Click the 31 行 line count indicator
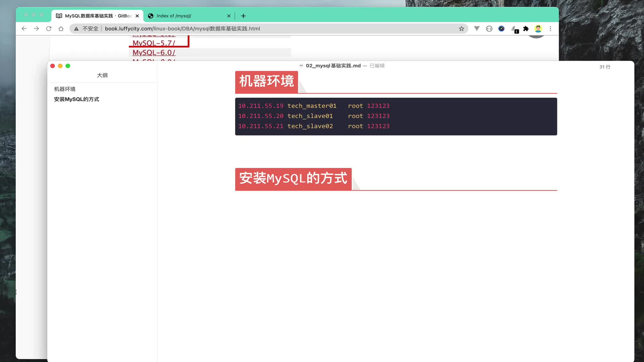The height and width of the screenshot is (362, 644). click(x=605, y=67)
